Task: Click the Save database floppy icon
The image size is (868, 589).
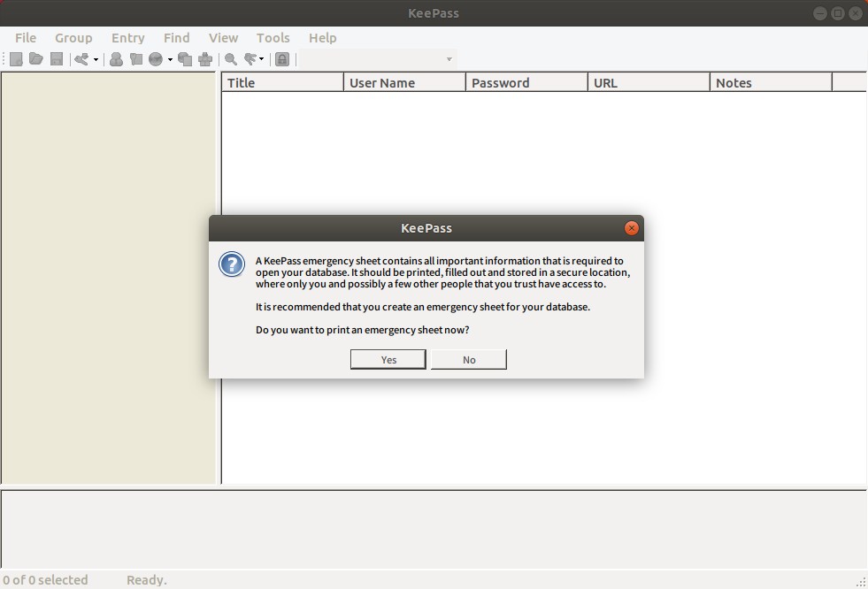Action: [x=57, y=59]
